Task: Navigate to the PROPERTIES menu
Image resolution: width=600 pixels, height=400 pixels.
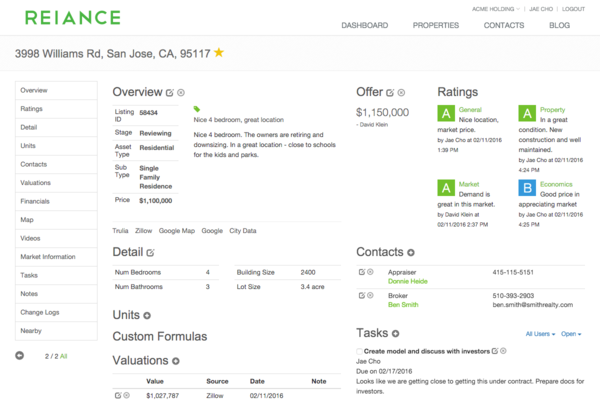Action: coord(436,25)
